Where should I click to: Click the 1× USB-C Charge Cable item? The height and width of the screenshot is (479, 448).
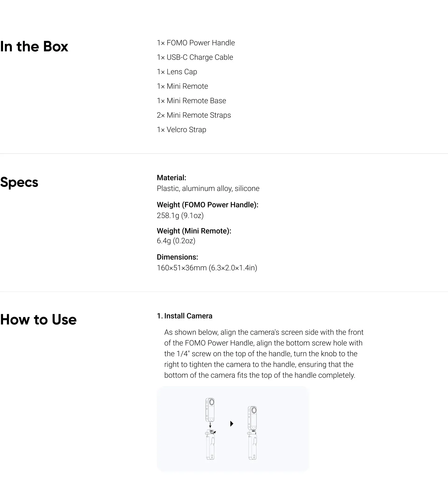click(x=195, y=57)
